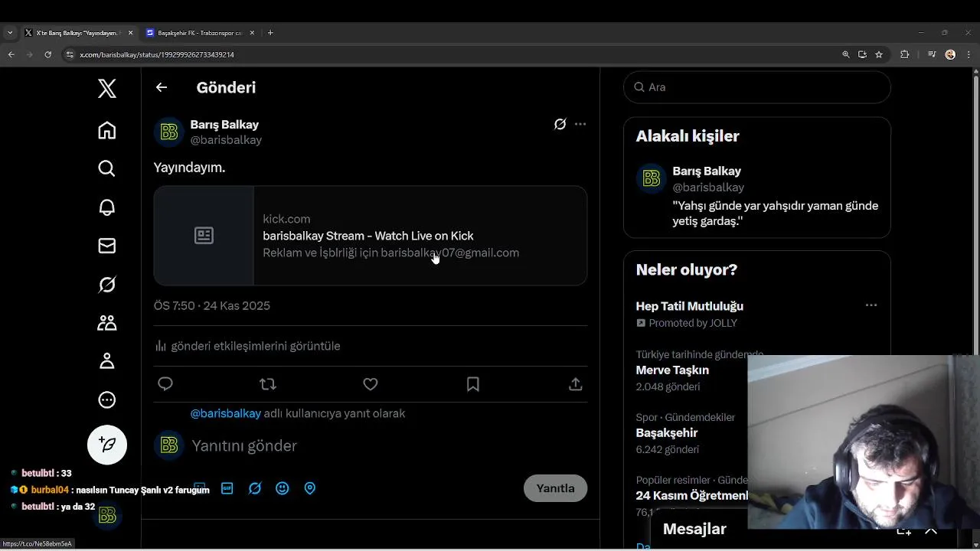Click account avatar at sidebar bottom

(x=107, y=516)
